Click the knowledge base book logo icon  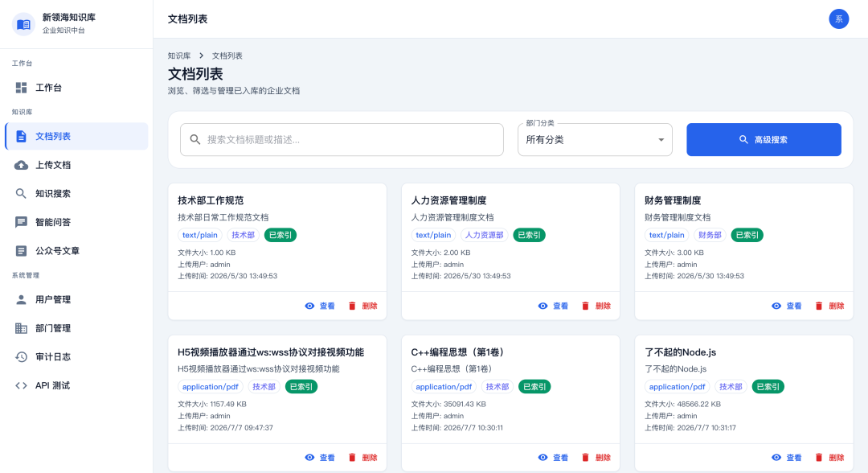pyautogui.click(x=23, y=24)
